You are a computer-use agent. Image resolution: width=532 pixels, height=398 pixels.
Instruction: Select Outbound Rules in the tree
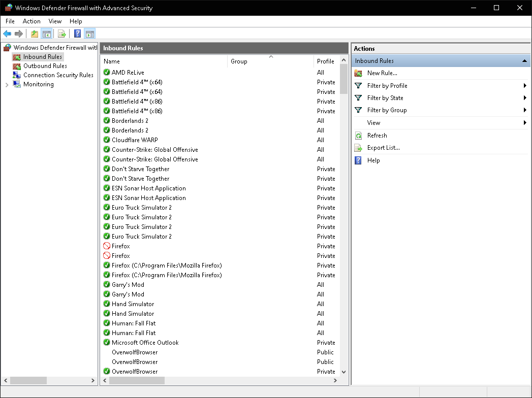(45, 66)
